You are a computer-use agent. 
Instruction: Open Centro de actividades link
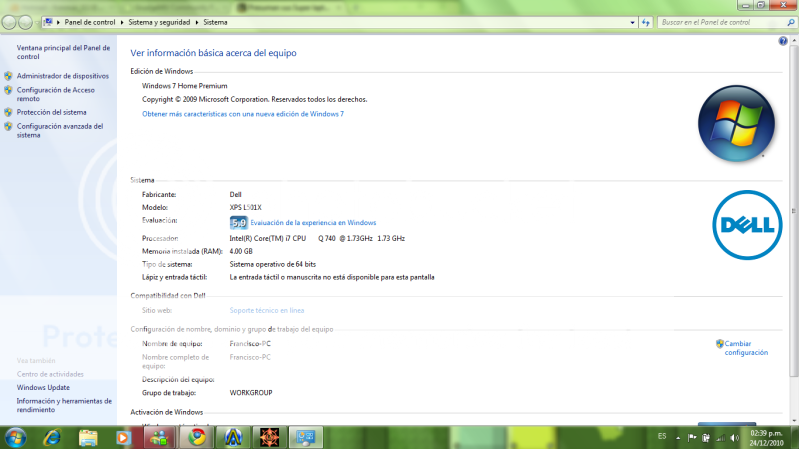[x=50, y=374]
